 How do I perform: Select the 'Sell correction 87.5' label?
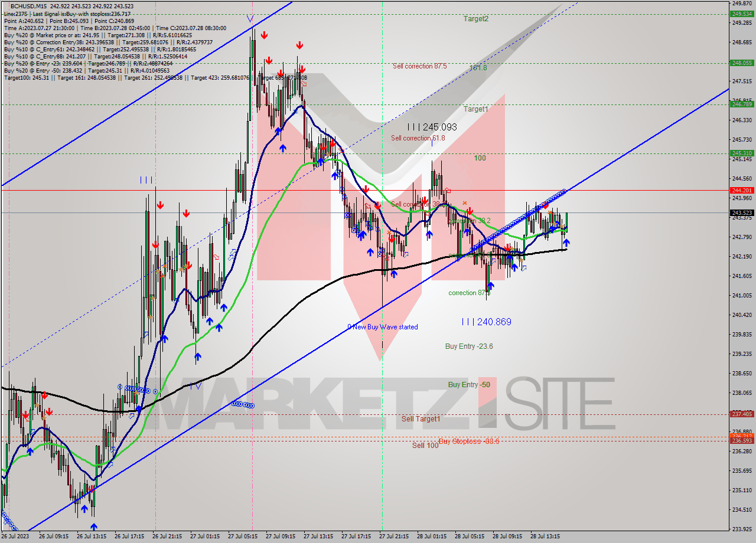pos(419,66)
